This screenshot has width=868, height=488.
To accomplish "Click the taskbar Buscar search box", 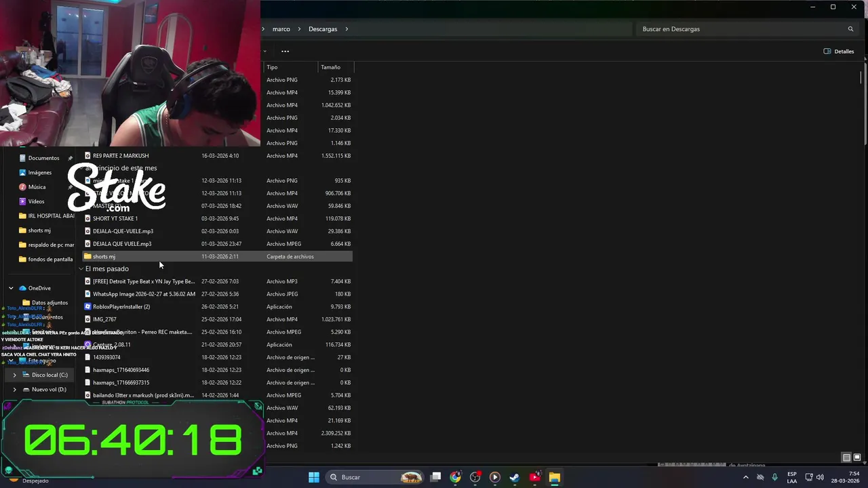I will 374,477.
